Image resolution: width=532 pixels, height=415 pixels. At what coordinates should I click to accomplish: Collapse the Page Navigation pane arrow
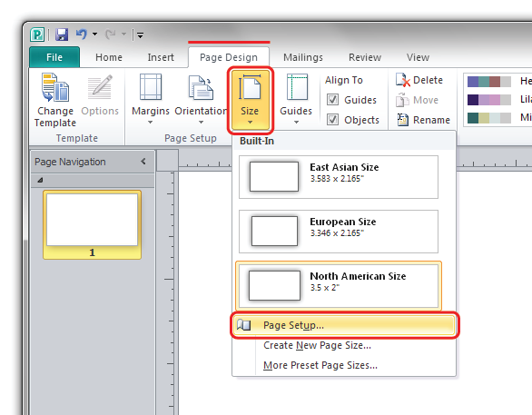tap(143, 162)
